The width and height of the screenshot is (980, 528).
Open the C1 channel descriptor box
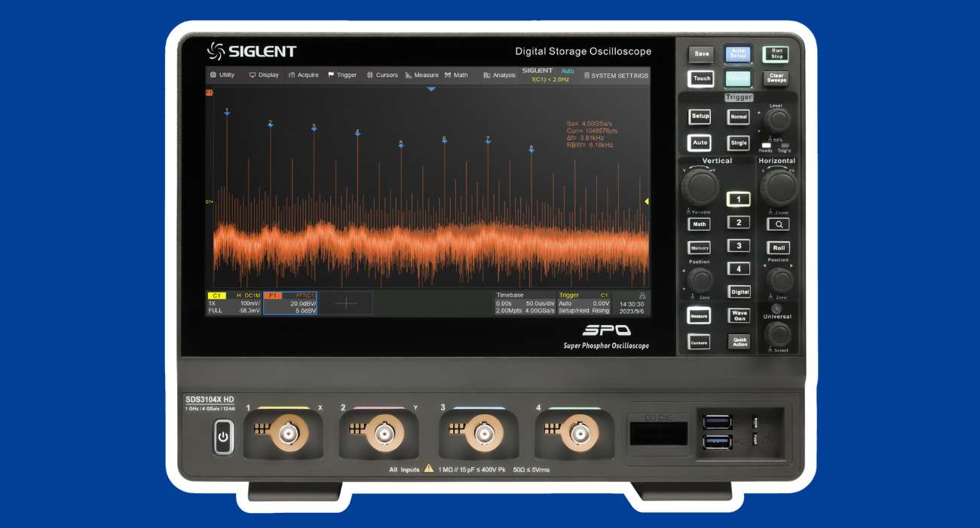[234, 303]
